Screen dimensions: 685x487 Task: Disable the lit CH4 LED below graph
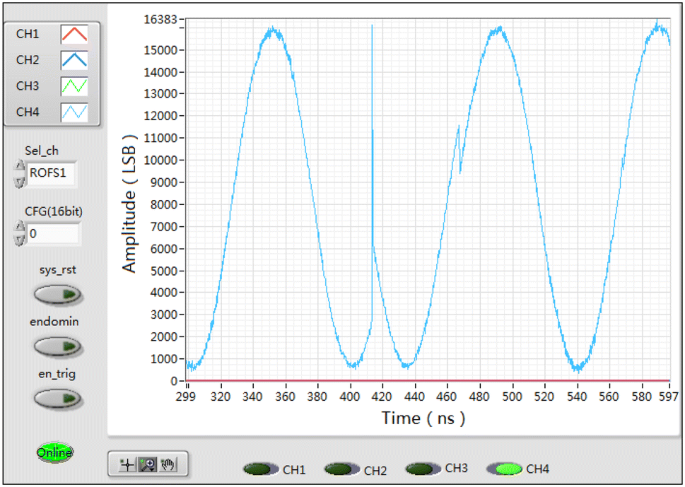[505, 469]
